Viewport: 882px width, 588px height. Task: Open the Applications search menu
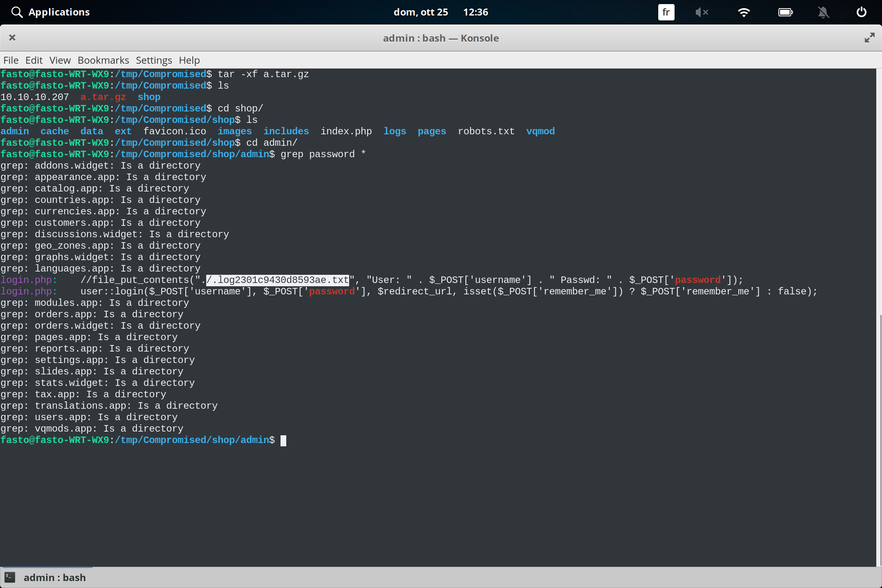pyautogui.click(x=50, y=12)
